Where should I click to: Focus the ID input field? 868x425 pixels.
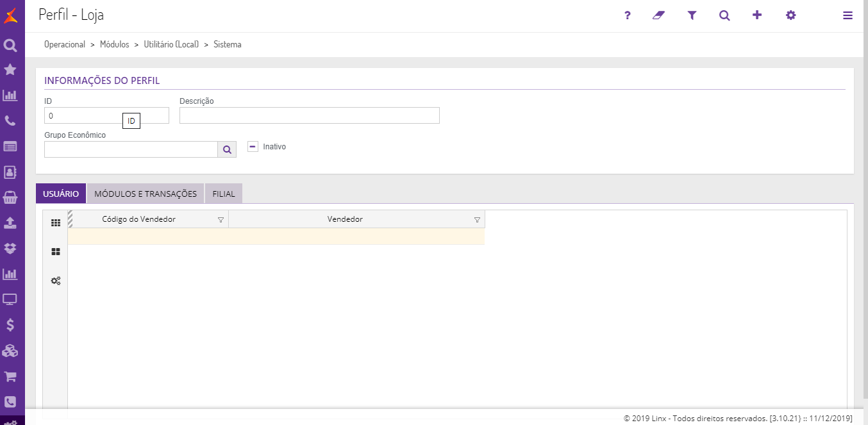click(106, 115)
